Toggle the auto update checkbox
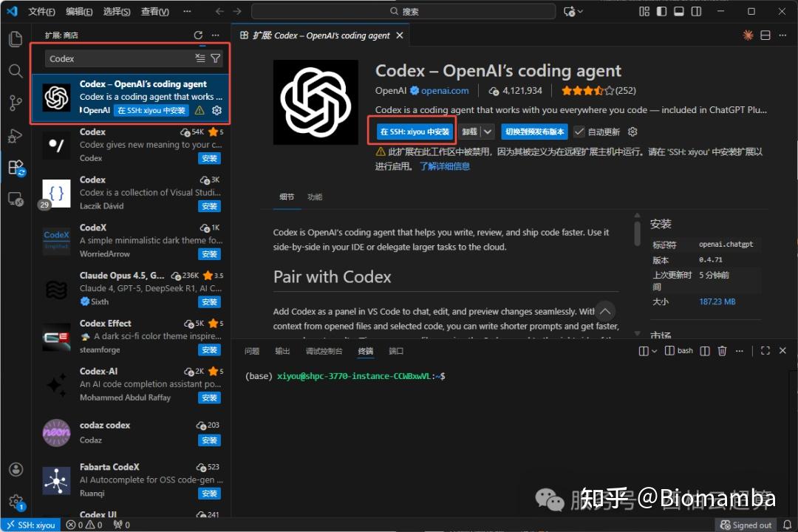This screenshot has height=532, width=798. point(579,132)
